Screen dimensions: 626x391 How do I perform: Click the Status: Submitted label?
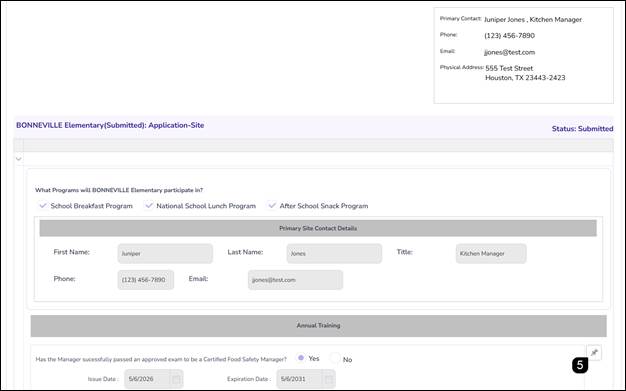point(582,129)
